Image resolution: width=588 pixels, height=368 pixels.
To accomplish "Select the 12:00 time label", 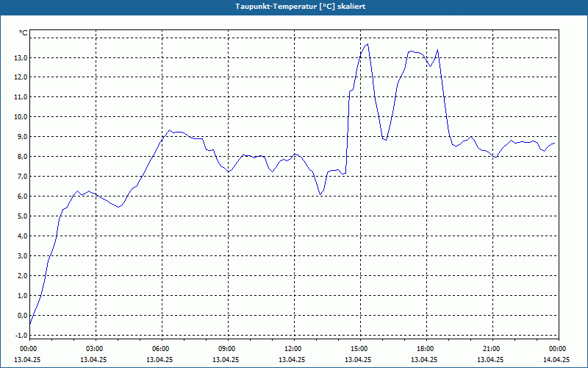I will (x=293, y=349).
